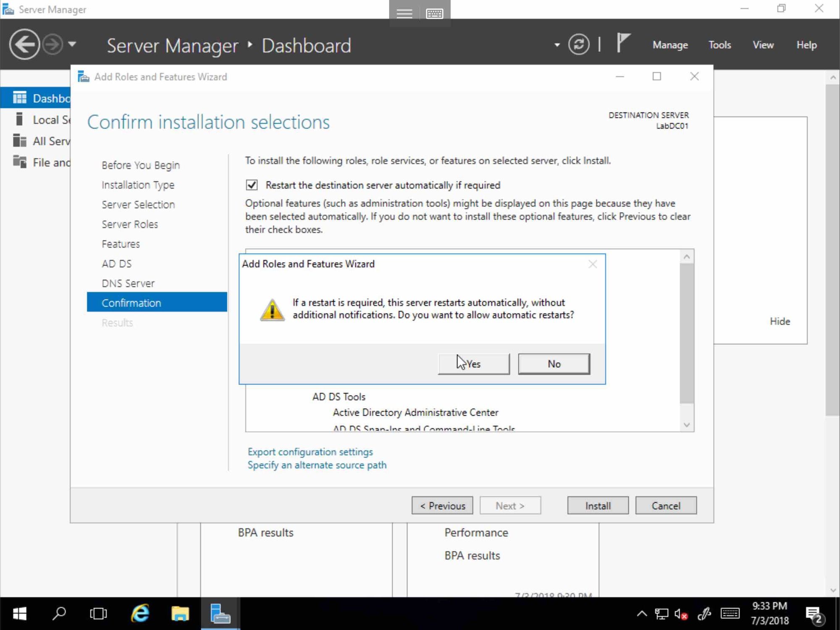Select Local Server in the sidebar
Viewport: 840px width, 630px height.
[36, 120]
